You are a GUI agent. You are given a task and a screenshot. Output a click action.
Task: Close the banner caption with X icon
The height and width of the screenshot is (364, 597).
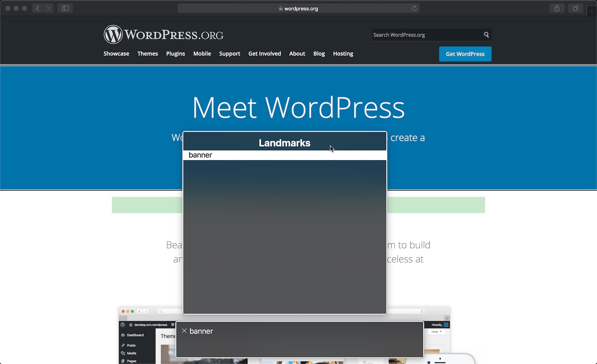coord(184,331)
